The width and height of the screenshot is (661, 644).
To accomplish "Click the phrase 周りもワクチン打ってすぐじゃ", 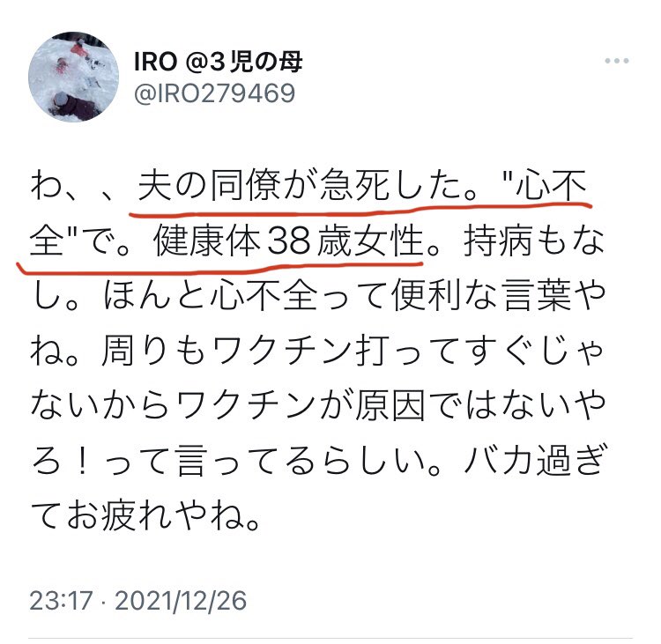I will point(353,351).
